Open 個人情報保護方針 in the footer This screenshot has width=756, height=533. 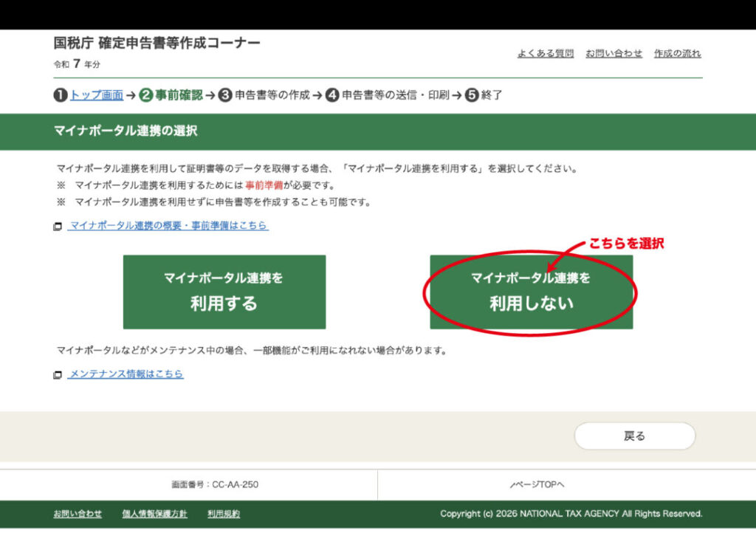pyautogui.click(x=154, y=514)
